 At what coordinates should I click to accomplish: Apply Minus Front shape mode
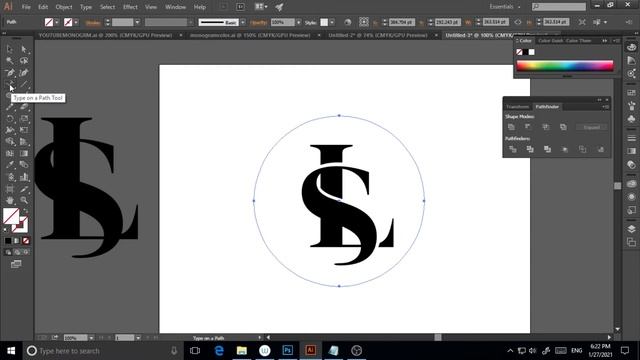pyautogui.click(x=528, y=127)
